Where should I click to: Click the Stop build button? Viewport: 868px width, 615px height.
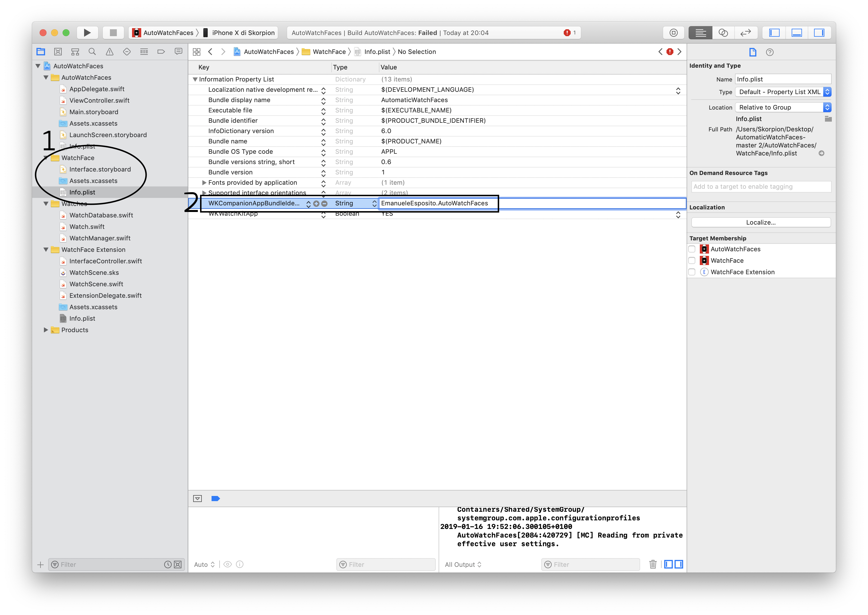[x=113, y=33]
